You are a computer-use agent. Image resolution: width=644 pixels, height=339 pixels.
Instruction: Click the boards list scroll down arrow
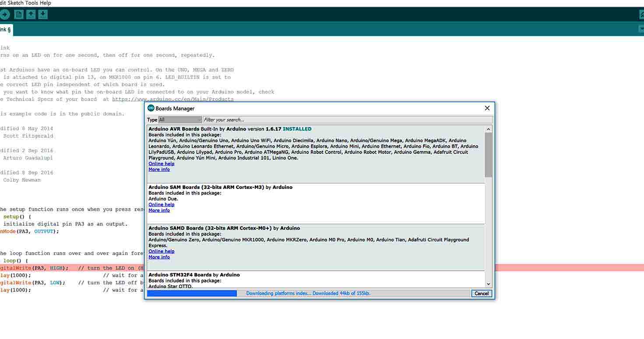pos(489,284)
